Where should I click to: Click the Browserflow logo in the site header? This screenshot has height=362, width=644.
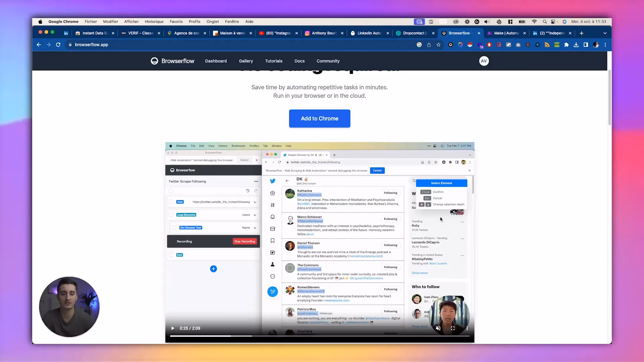172,61
